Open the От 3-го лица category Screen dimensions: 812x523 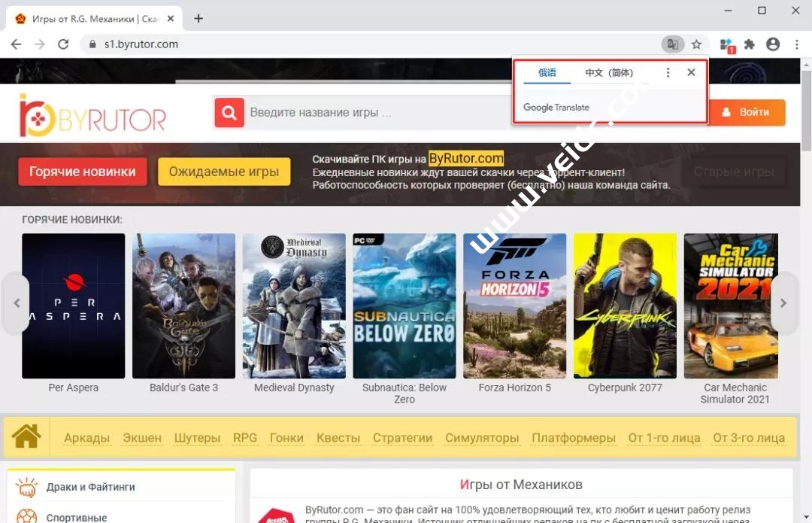[x=749, y=438]
